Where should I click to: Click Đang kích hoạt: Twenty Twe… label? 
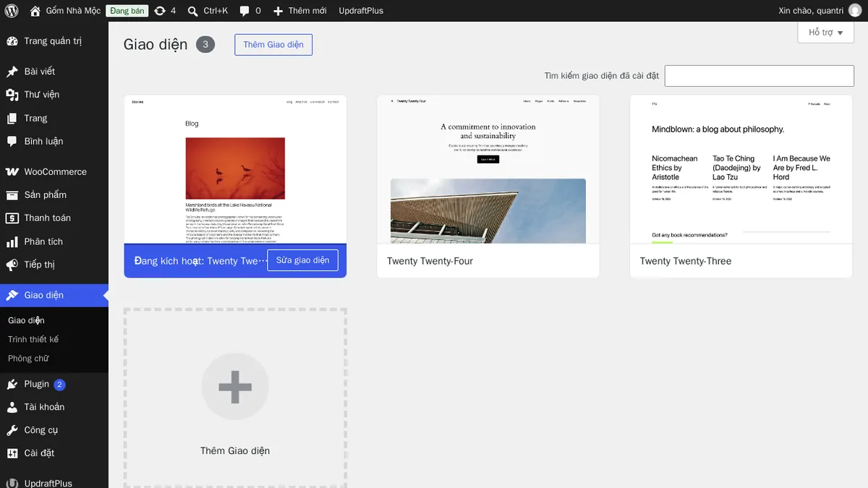(x=200, y=260)
